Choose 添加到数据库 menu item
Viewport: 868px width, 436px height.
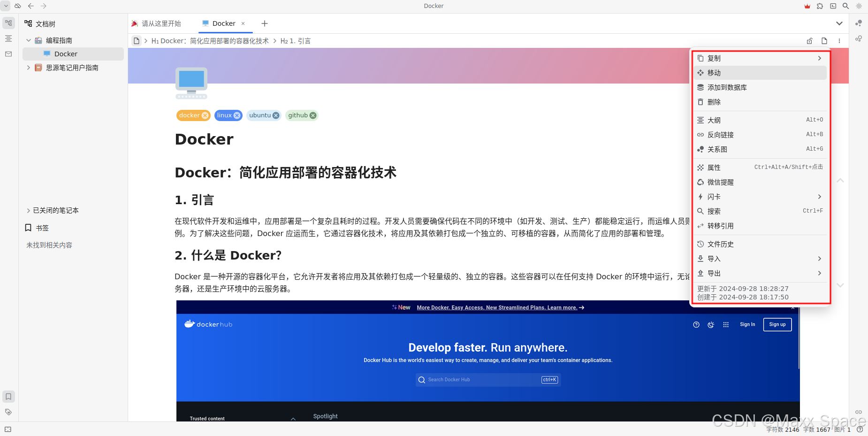click(760, 87)
